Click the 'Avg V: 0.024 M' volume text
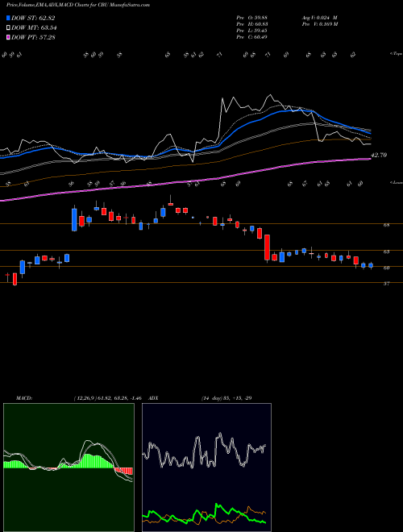This screenshot has width=403, height=532. 319,18
